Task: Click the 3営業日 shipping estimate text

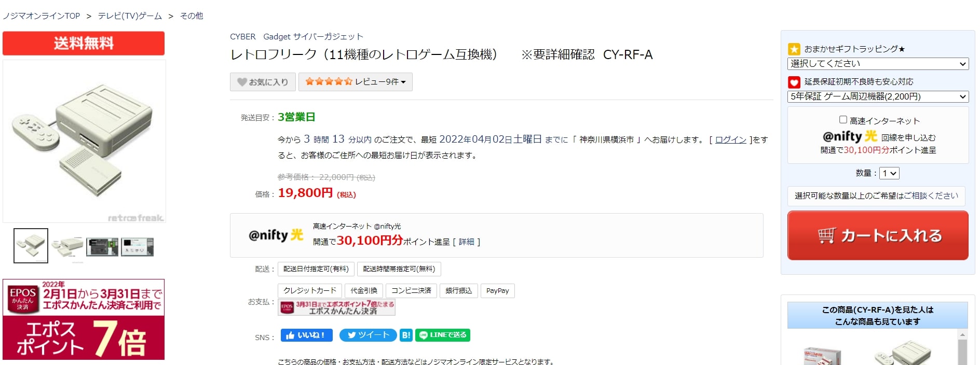Action: click(296, 117)
